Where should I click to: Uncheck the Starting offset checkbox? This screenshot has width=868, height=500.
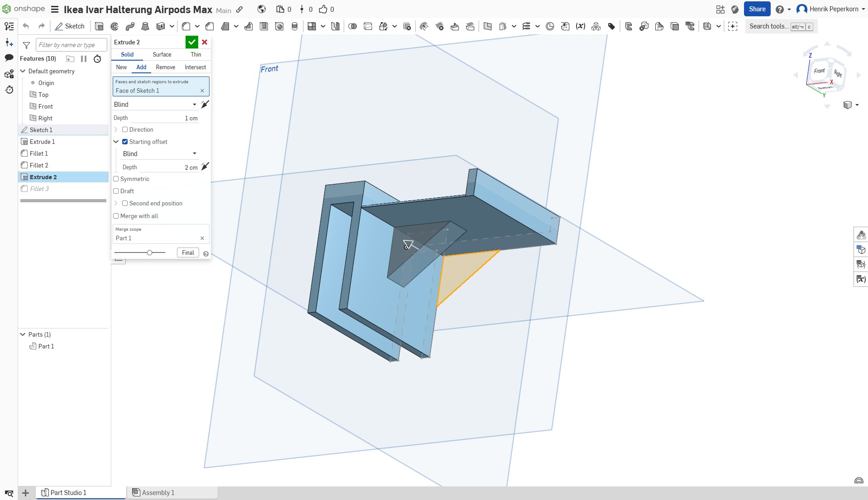[x=125, y=142]
